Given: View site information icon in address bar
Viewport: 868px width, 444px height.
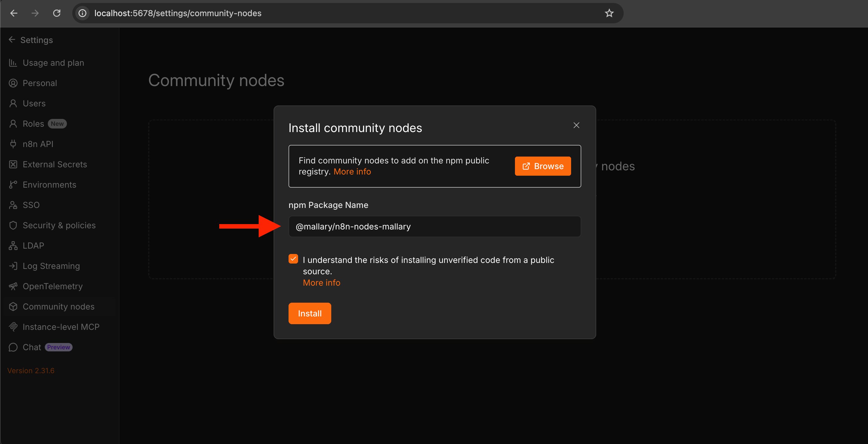Looking at the screenshot, I should 82,13.
